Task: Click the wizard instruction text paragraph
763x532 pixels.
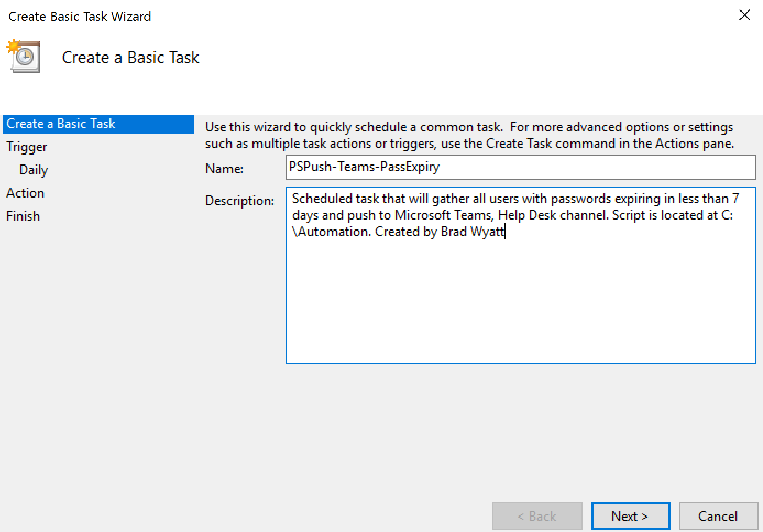Action: click(469, 135)
